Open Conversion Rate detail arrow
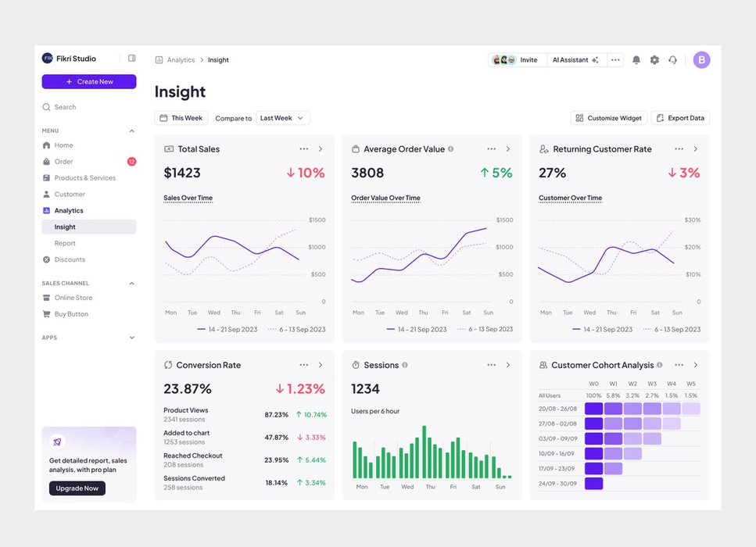Image resolution: width=756 pixels, height=547 pixels. click(321, 365)
